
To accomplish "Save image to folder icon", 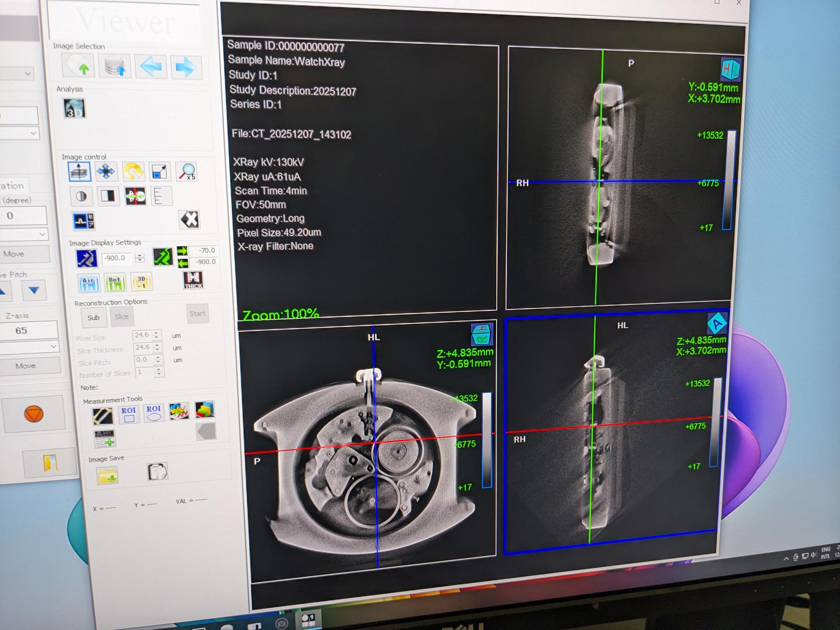I will [107, 475].
